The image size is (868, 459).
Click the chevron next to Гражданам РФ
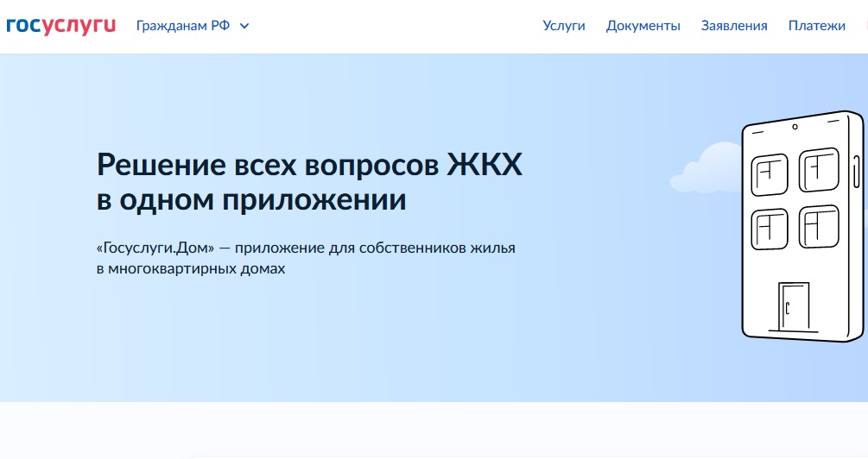coord(244,26)
